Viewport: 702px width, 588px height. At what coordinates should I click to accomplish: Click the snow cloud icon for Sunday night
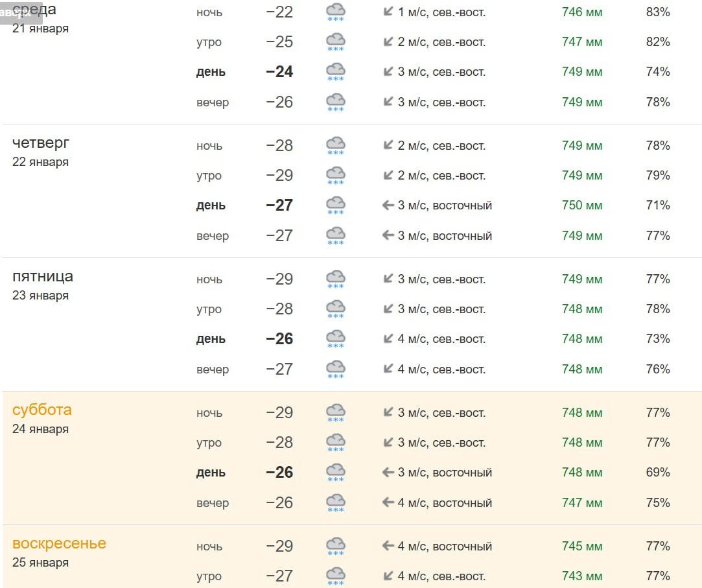(x=335, y=547)
